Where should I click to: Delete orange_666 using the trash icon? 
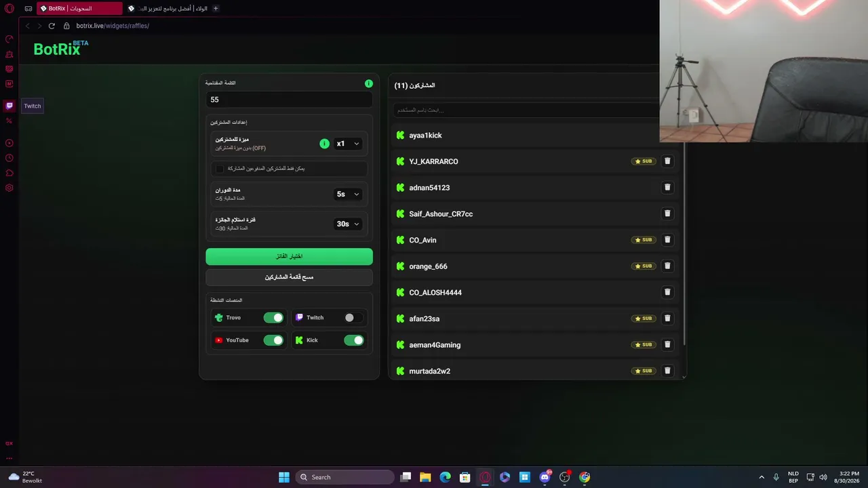667,266
